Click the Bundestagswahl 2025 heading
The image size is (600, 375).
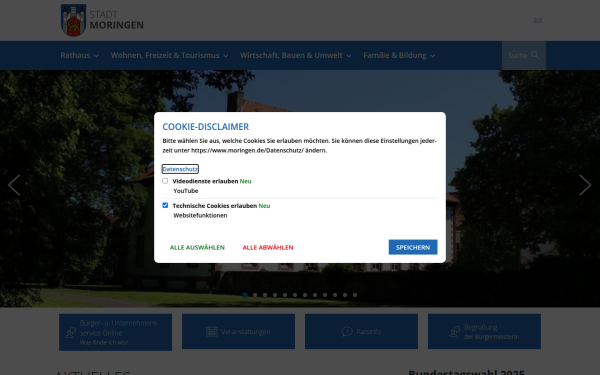[x=466, y=372]
